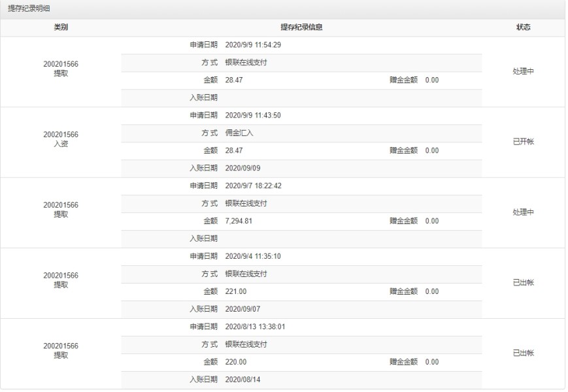The width and height of the screenshot is (568, 392).
Task: Click the 入资 category entry
Action: click(x=61, y=144)
